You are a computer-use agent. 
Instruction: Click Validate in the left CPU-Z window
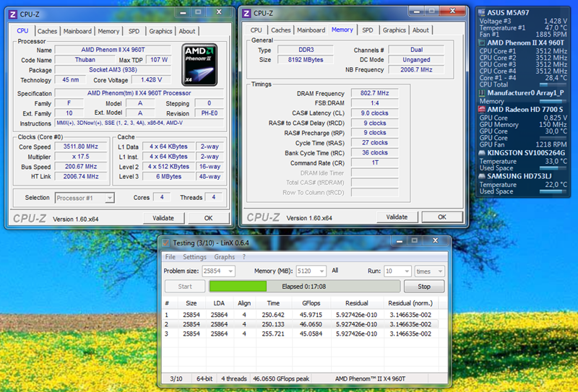pos(163,218)
